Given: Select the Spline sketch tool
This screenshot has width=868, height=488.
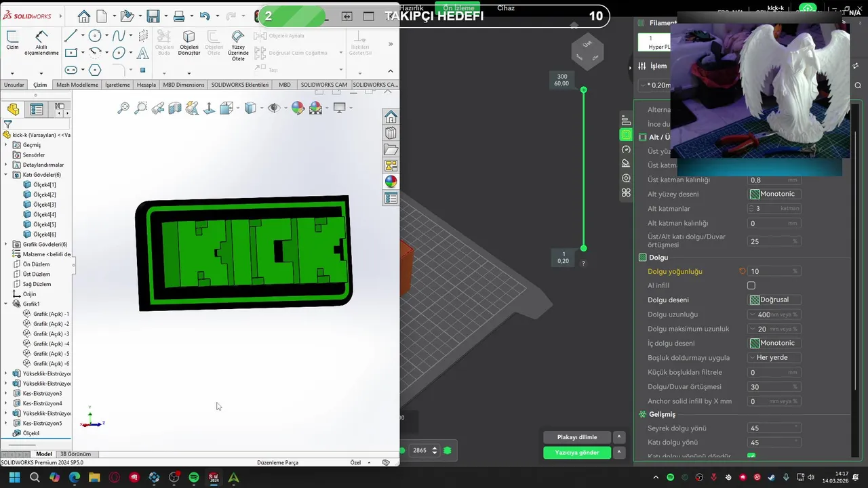Looking at the screenshot, I should (119, 36).
